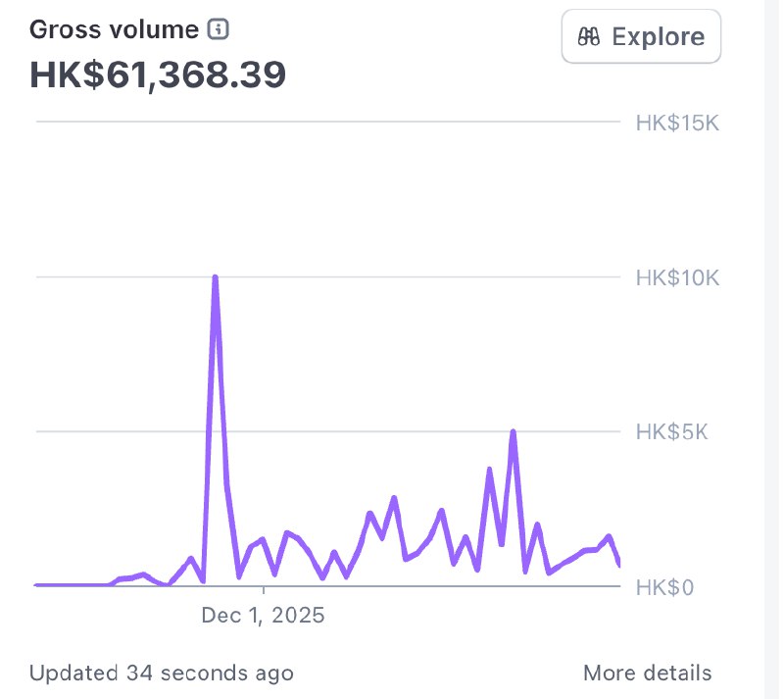Select the binoculars icon in Explore button
Viewport: 784px width, 699px height.
click(588, 36)
